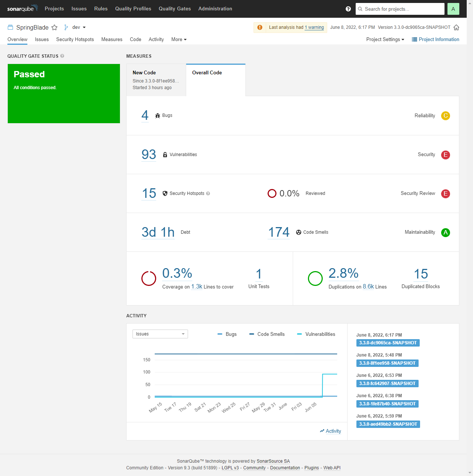Screen dimensions: 473x476
Task: Open Rules in the top navigation
Action: tap(101, 9)
